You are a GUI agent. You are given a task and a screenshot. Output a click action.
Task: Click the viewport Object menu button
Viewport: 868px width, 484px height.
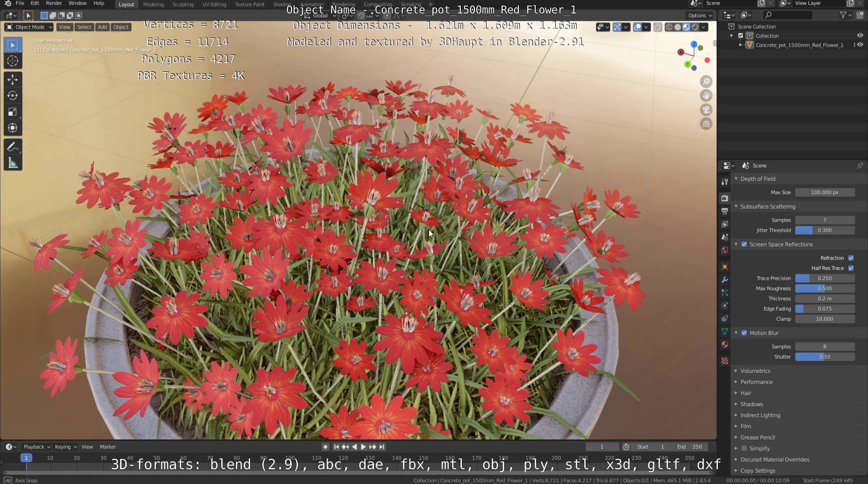[121, 27]
